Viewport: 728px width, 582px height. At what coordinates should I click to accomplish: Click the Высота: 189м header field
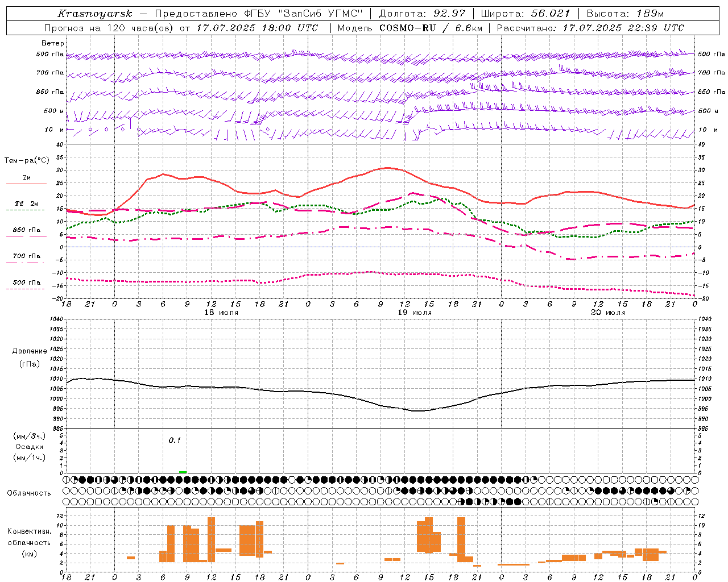point(625,14)
